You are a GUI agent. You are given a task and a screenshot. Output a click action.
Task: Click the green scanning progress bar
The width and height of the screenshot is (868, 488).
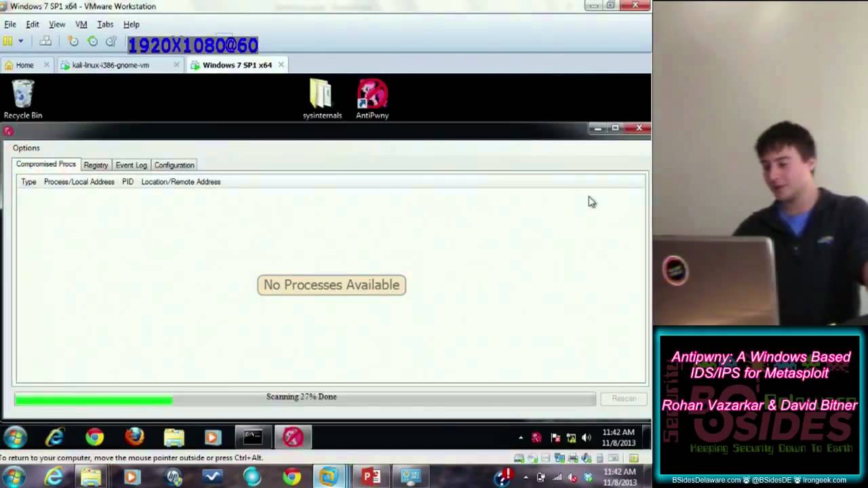(94, 399)
